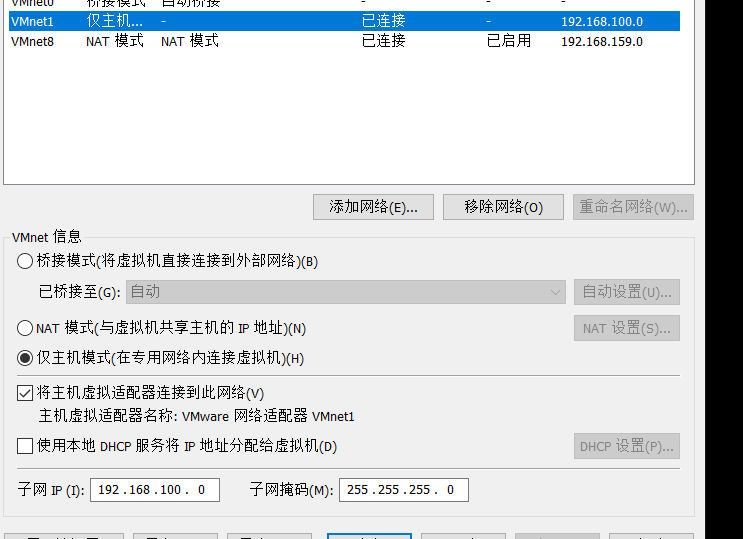Click the 重命名网络(W)... button
The width and height of the screenshot is (743, 539).
click(x=633, y=207)
